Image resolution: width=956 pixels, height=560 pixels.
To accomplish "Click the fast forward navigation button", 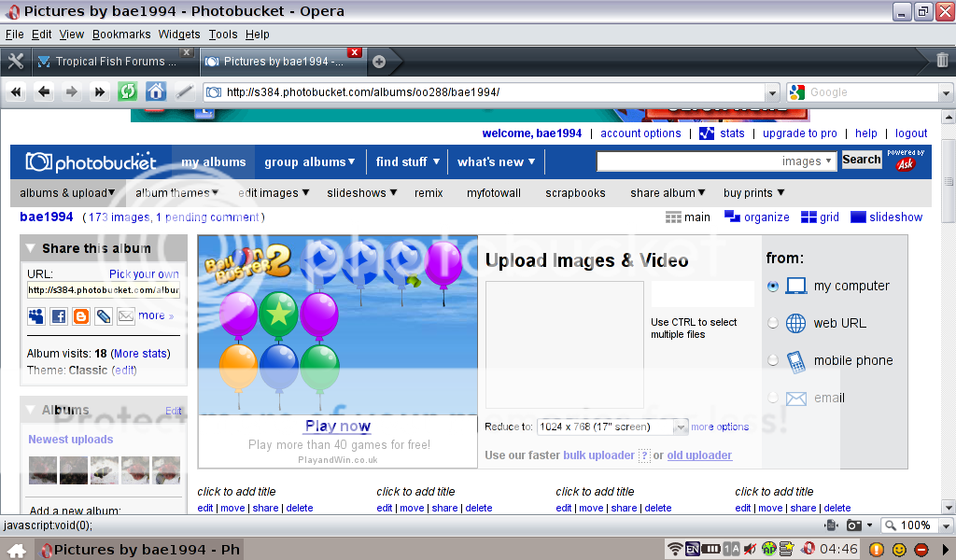I will point(99,92).
